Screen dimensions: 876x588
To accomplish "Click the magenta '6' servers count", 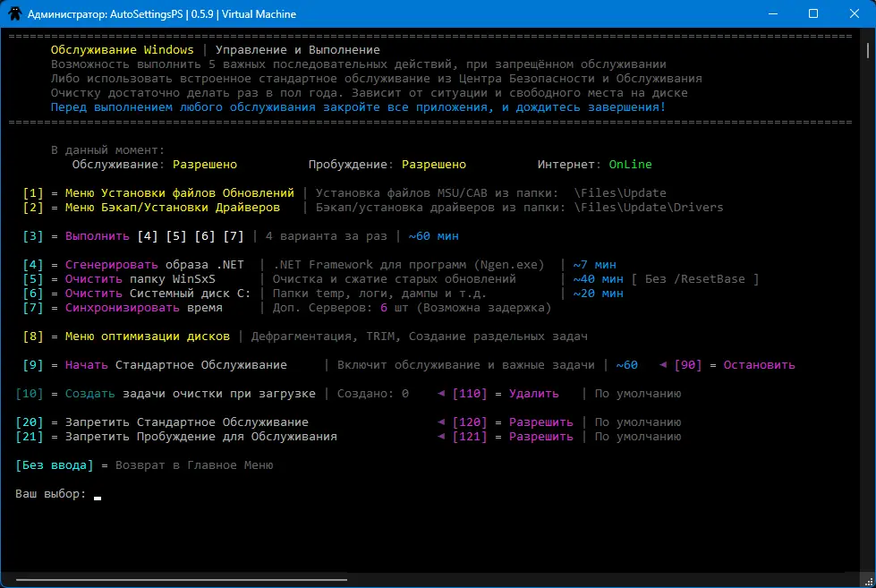I will [x=383, y=307].
